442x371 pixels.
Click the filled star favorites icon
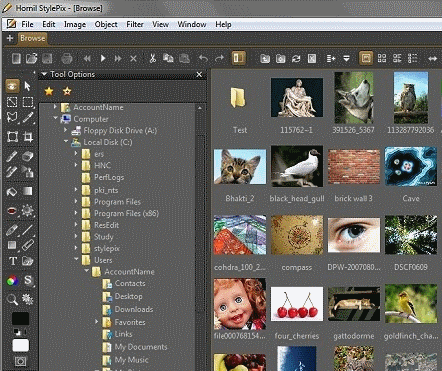point(49,91)
